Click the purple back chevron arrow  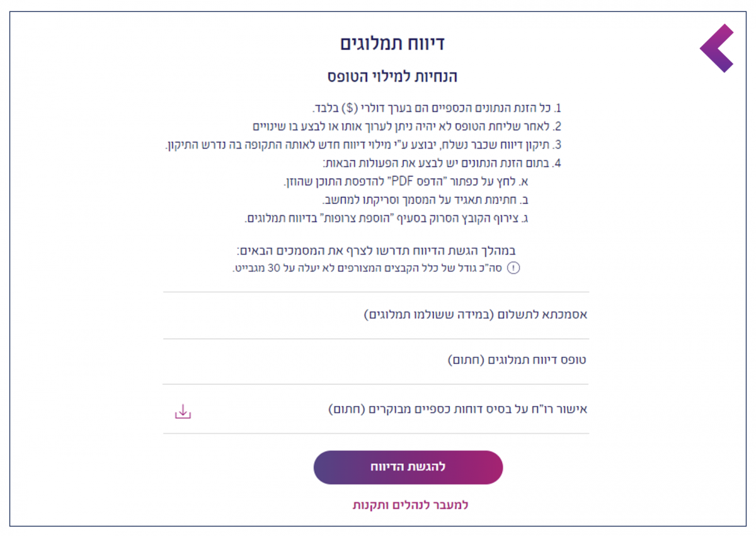tap(716, 48)
